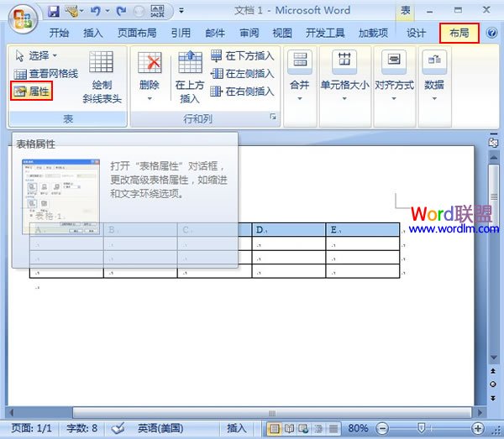Viewport: 504px width, 439px height.
Task: Open the Delete table dropdown
Action: tap(150, 77)
